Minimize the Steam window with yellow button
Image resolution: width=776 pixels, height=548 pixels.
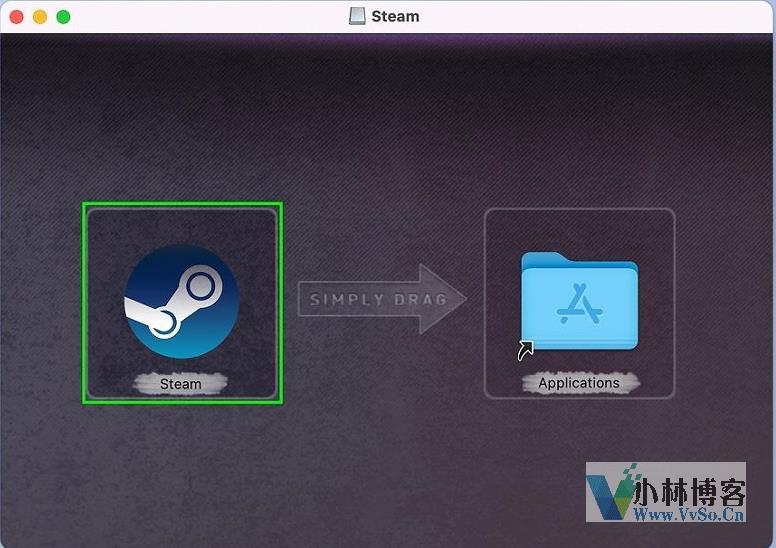coord(40,17)
